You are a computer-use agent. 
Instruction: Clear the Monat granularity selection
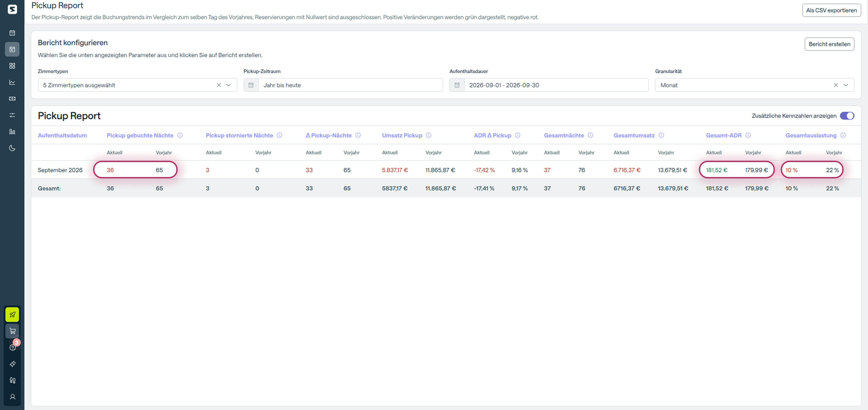[x=836, y=85]
